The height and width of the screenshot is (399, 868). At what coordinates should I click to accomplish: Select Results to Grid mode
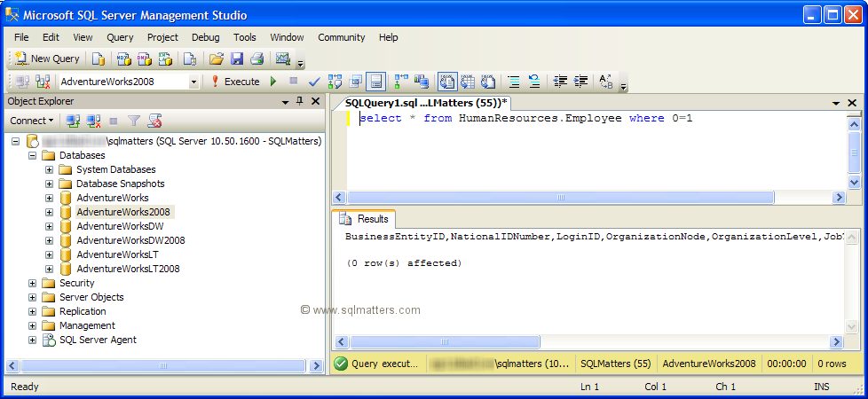[x=468, y=82]
